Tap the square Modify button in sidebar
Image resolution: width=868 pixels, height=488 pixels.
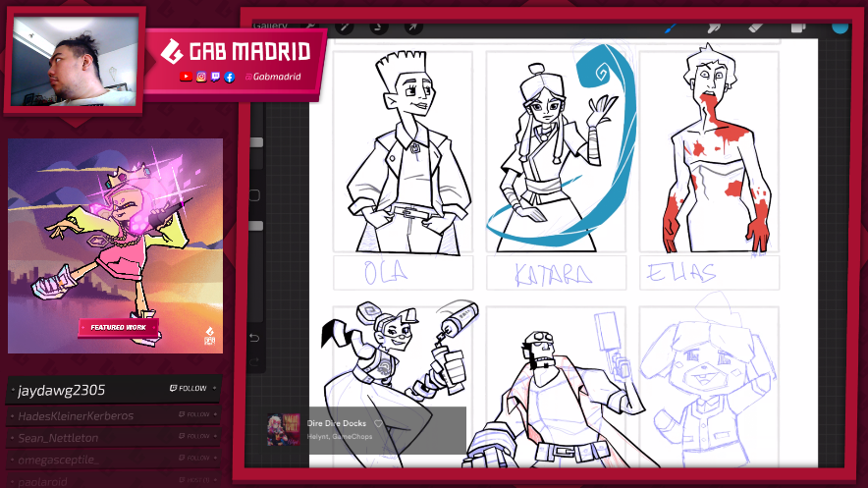[x=254, y=195]
